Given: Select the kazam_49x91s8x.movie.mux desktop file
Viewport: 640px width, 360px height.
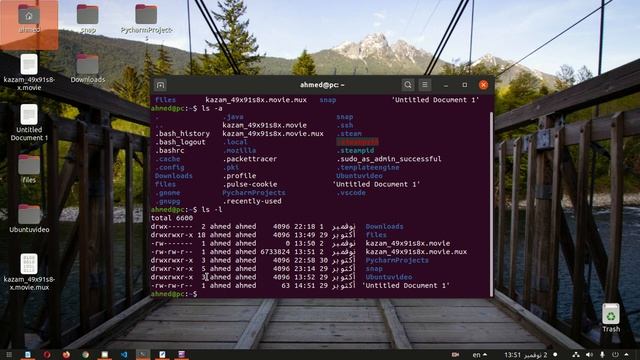Looking at the screenshot, I should tap(29, 272).
